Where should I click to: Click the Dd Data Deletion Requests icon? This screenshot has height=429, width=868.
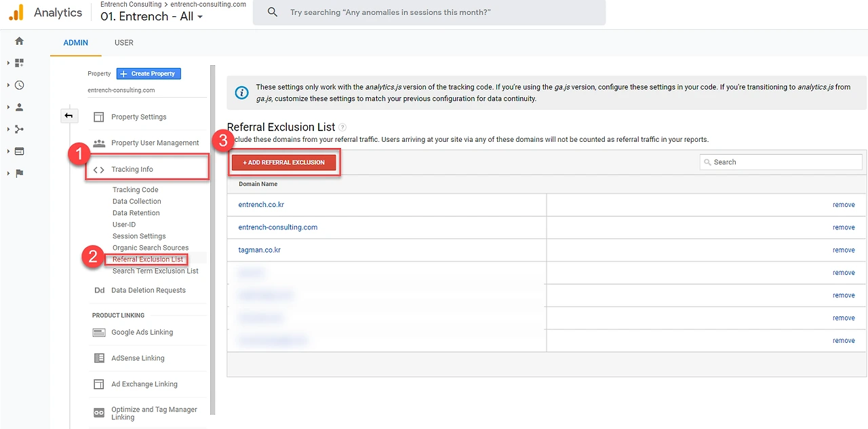[x=99, y=290]
